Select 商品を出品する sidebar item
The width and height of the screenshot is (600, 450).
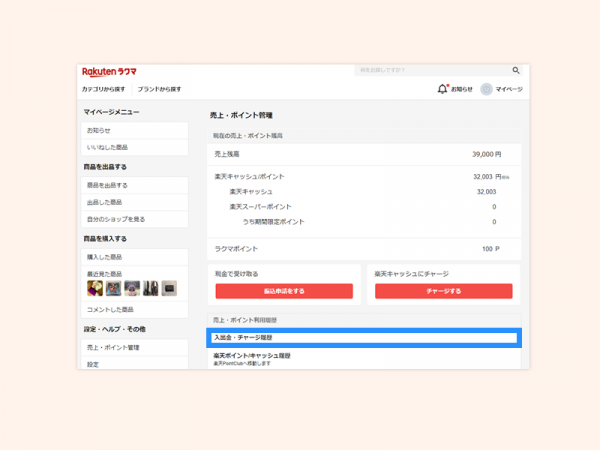tap(135, 185)
